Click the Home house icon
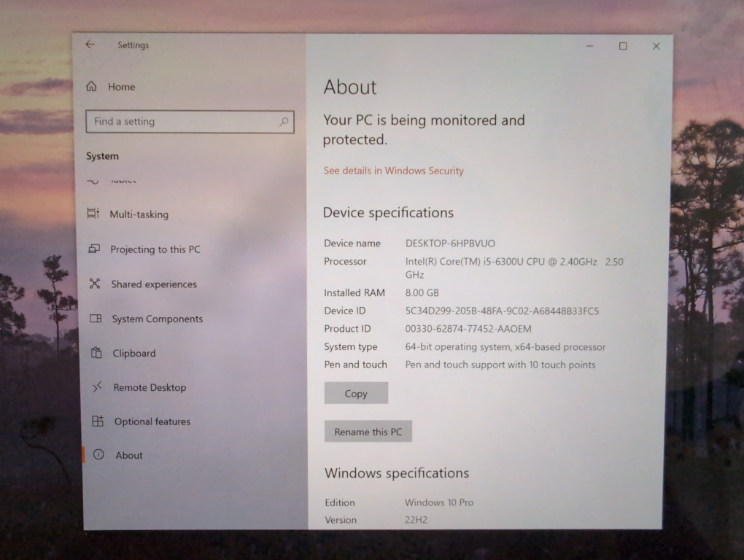 coord(91,86)
